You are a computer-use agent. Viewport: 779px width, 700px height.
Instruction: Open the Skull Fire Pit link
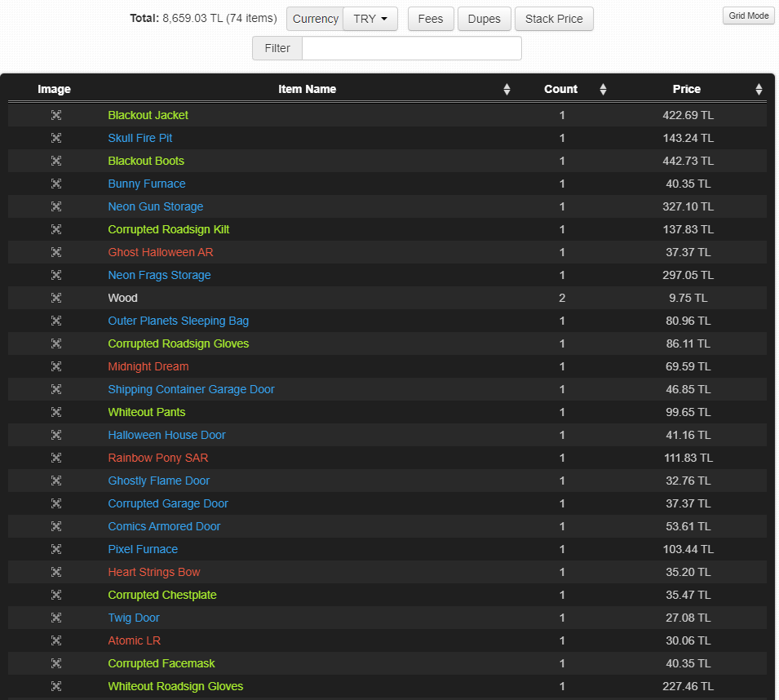tap(140, 138)
